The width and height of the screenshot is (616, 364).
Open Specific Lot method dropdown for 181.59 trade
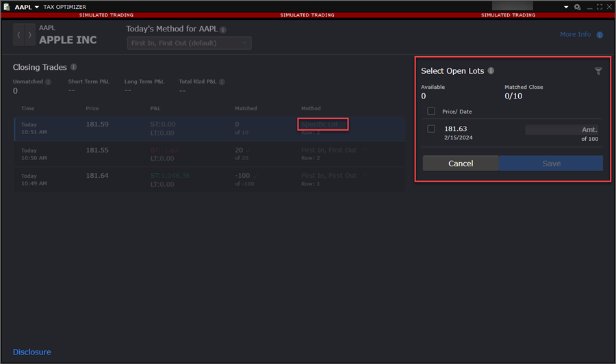click(323, 124)
